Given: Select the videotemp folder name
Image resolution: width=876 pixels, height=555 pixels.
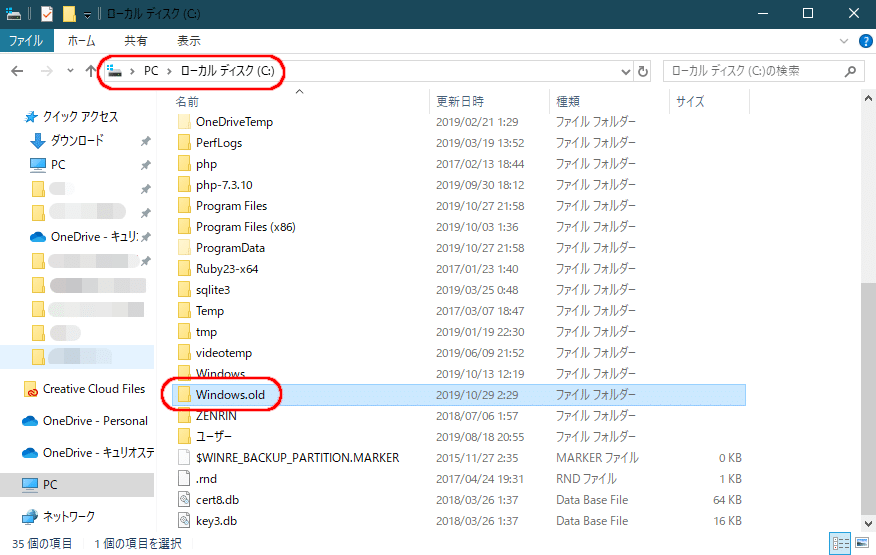Looking at the screenshot, I should pos(223,353).
